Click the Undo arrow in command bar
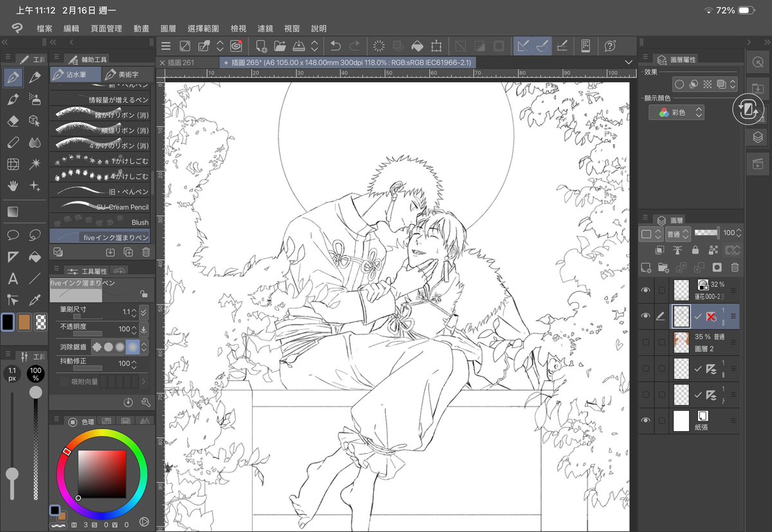The width and height of the screenshot is (772, 532). click(x=335, y=46)
